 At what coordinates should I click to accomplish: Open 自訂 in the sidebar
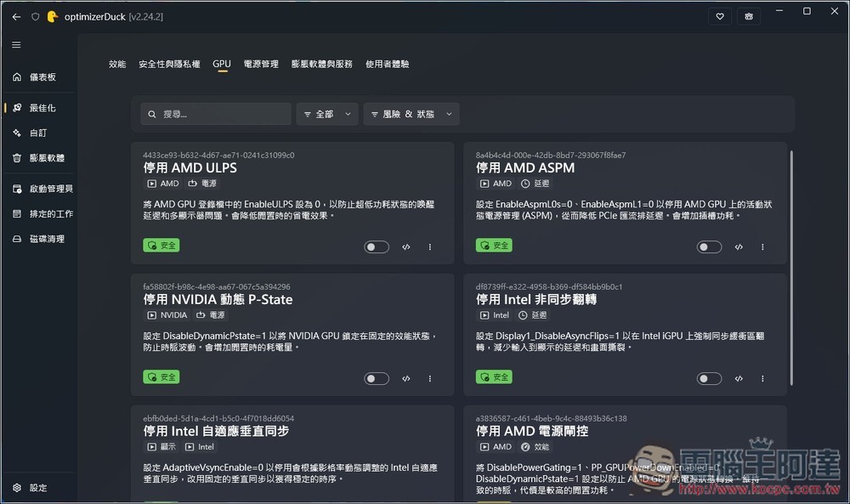pyautogui.click(x=39, y=133)
